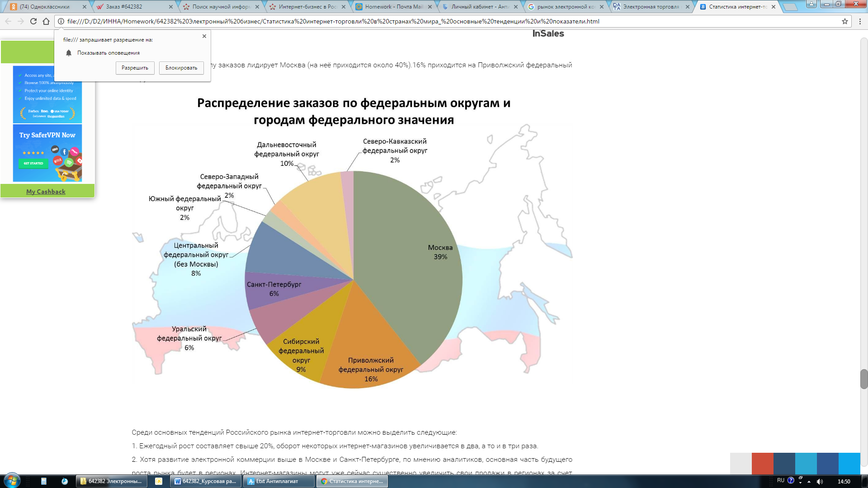868x488 pixels.
Task: Switch to Одноклассники tab
Action: 45,7
